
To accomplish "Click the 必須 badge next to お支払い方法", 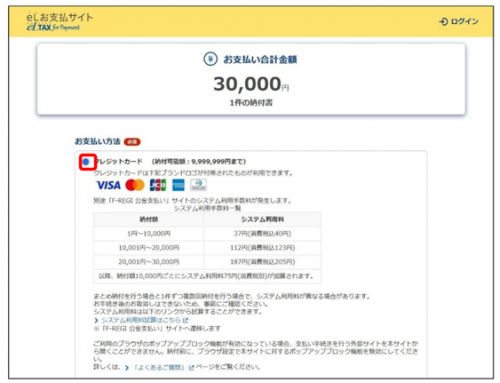I will (132, 142).
